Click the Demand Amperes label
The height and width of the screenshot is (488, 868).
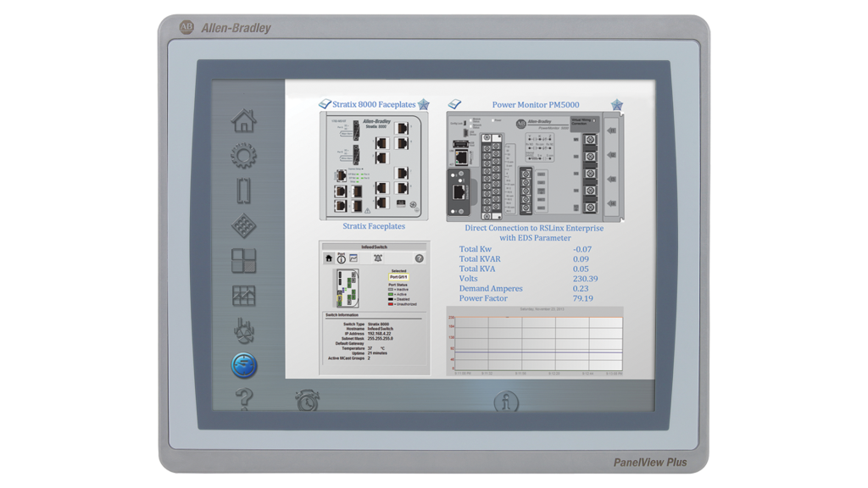(x=491, y=289)
